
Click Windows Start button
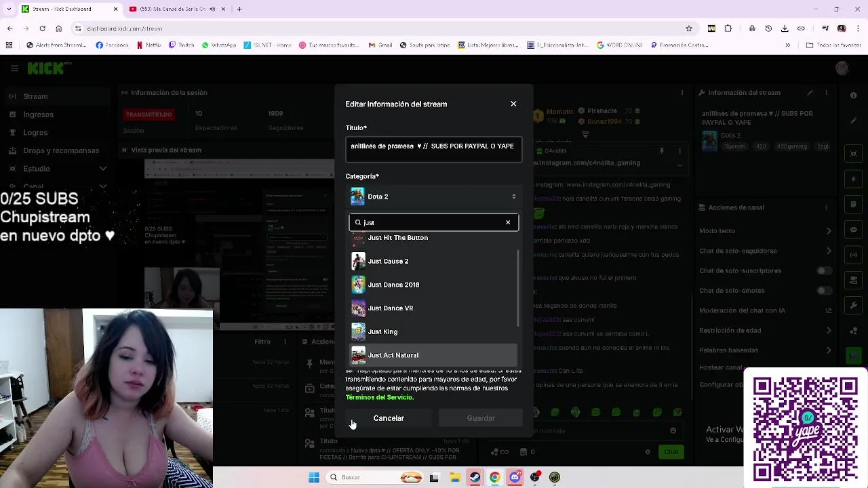(x=314, y=477)
